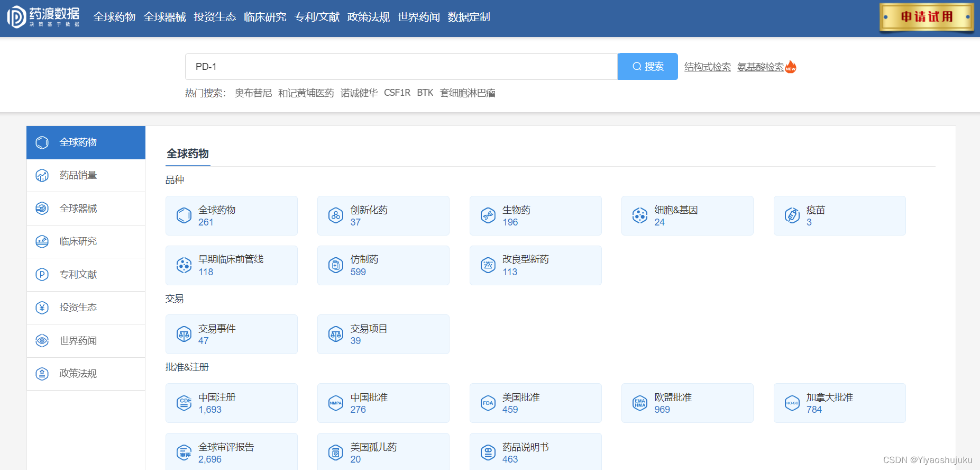Click the 早期临床前管线 card icon
The image size is (980, 470).
(x=184, y=265)
